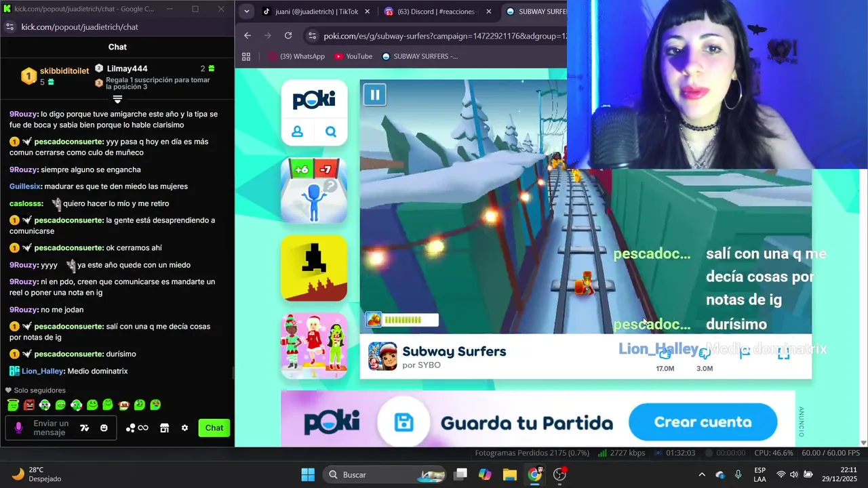Insert the angry red emote
Screen dimensions: 868x488
tap(28, 405)
